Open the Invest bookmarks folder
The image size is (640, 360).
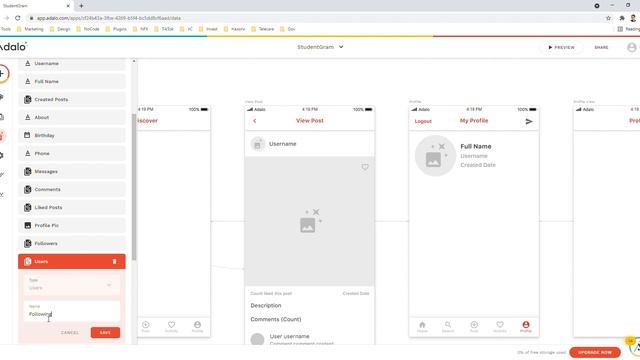(x=208, y=29)
